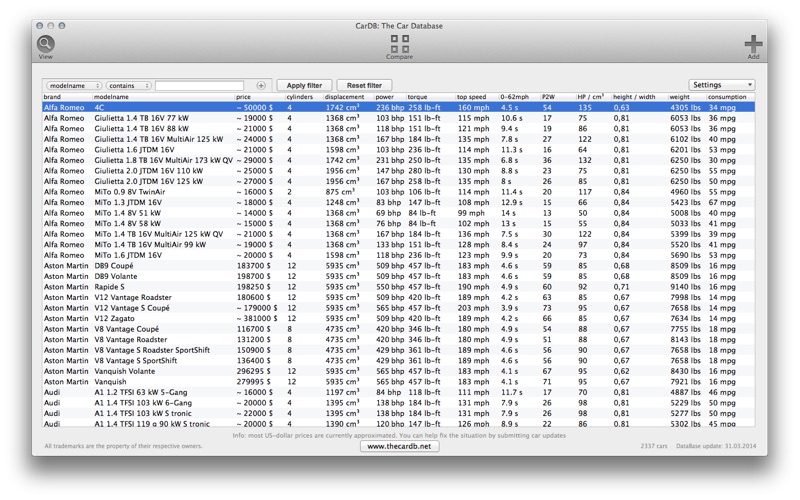Select Giulietta 1.4 TB 16V MultiAir 125 kW
Screen dimensions: 800x500
(x=398, y=139)
